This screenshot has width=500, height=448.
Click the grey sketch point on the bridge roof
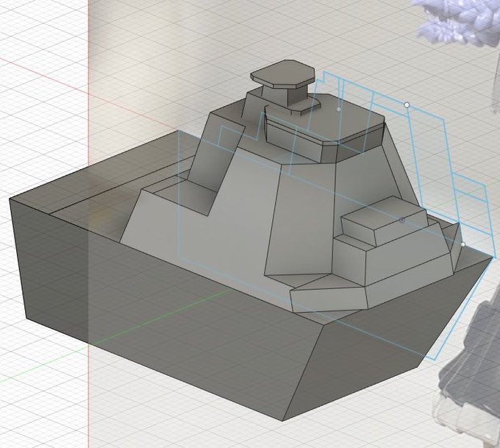pos(339,110)
